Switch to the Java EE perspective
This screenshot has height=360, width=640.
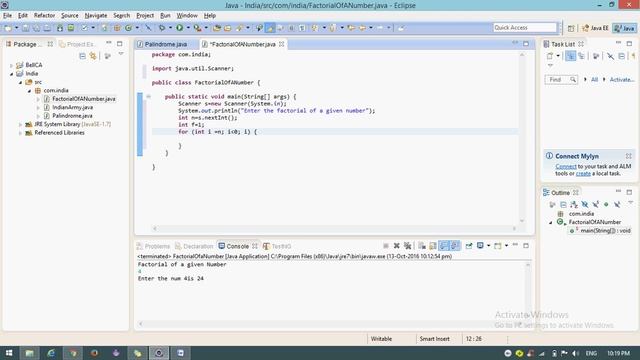(596, 28)
